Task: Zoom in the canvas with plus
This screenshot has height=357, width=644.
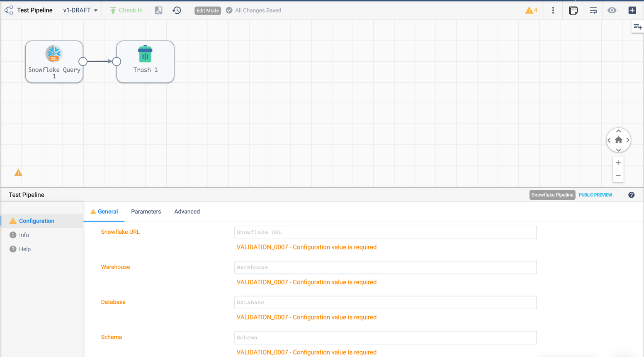Action: click(x=618, y=163)
